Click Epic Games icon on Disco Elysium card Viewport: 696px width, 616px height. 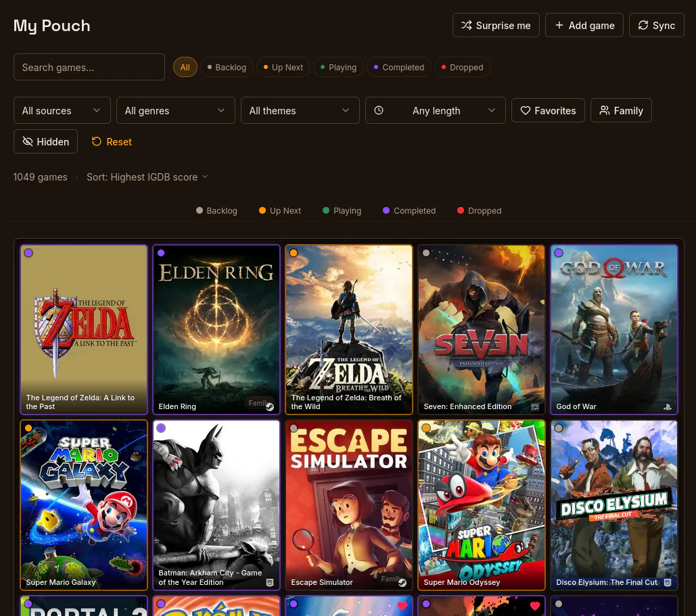667,582
